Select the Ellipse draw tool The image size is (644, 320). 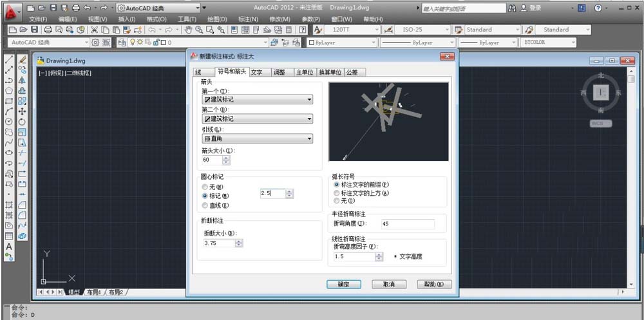click(8, 153)
